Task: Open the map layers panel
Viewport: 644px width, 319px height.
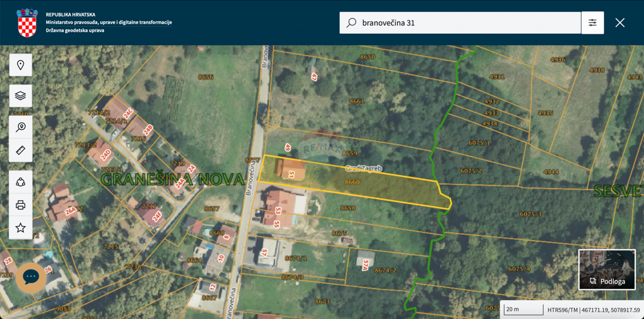Action: pyautogui.click(x=20, y=95)
